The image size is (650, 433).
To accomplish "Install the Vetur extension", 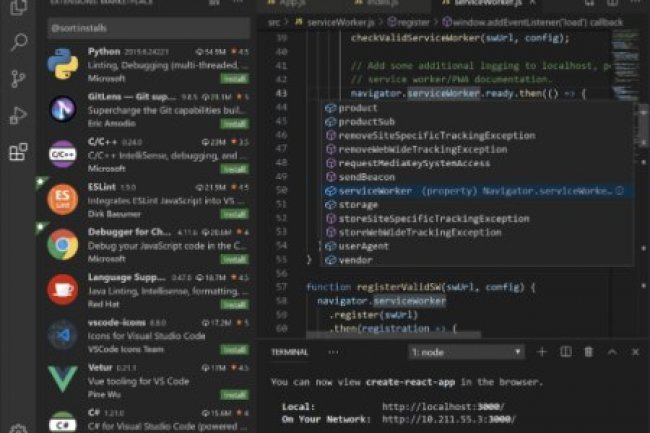I will coord(234,394).
